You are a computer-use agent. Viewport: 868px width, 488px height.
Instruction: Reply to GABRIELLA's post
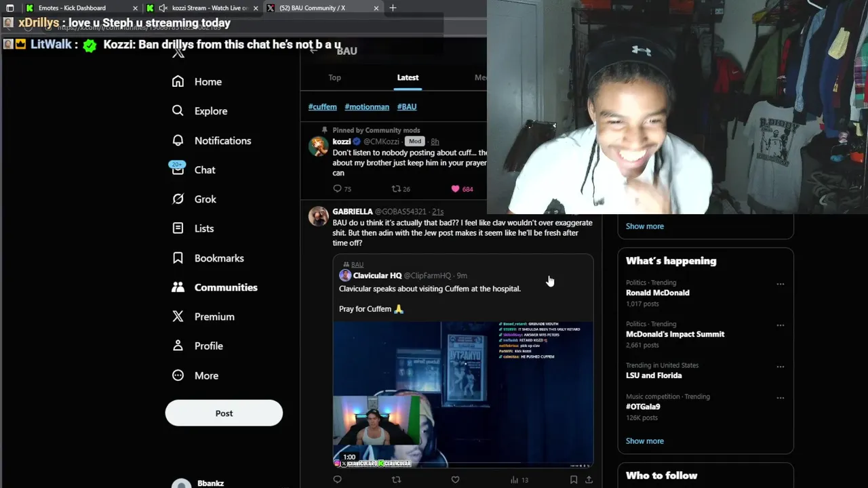(337, 480)
